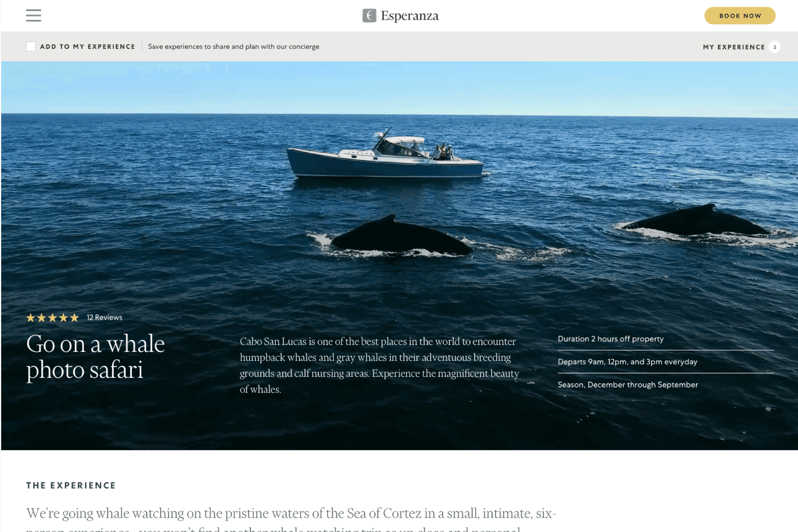Screen dimensions: 798x532
Task: Click the Departs 9am, 12pm, and 3pm row
Action: pyautogui.click(x=666, y=362)
